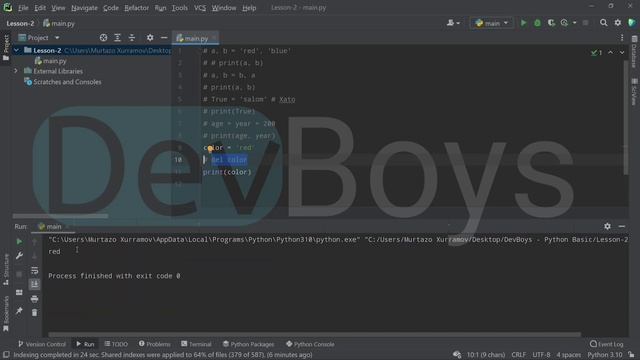640x360 pixels.
Task: Open the File menu
Action: click(23, 8)
